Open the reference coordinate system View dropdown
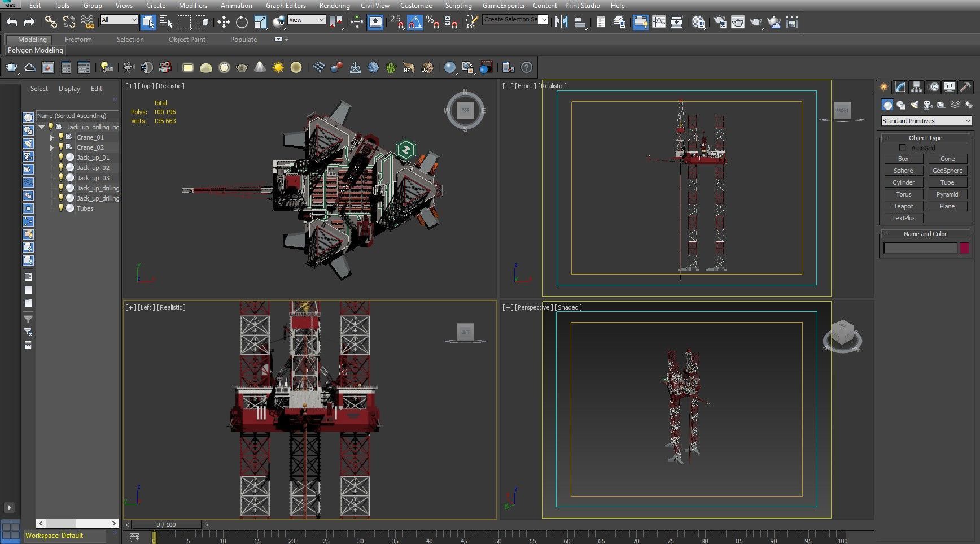Viewport: 980px width, 544px height. 307,20
